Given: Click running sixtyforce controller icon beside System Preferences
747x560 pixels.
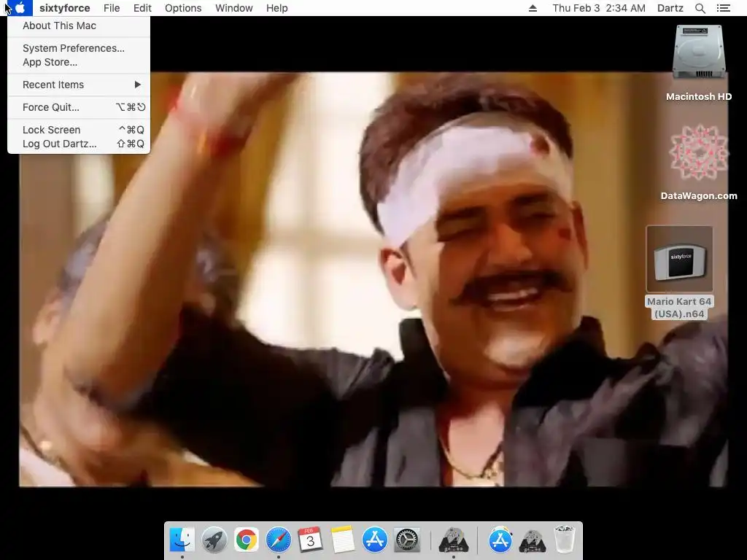Looking at the screenshot, I should [x=453, y=540].
